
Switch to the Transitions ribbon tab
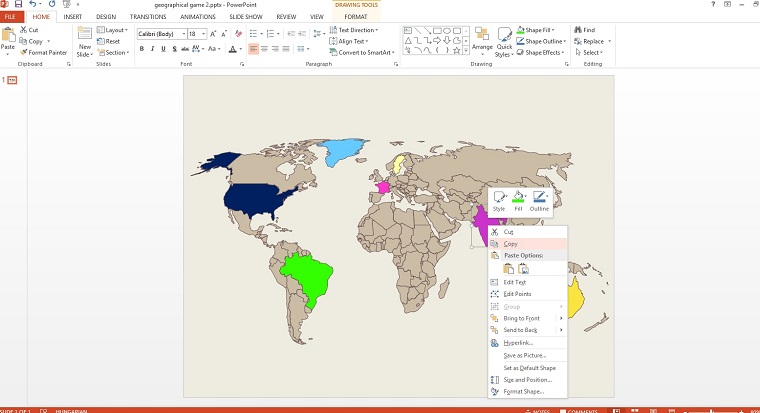(x=148, y=17)
